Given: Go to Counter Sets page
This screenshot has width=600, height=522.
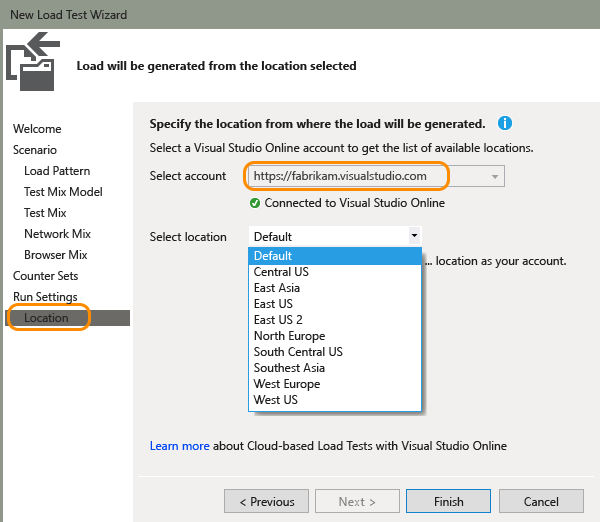Looking at the screenshot, I should [x=46, y=276].
